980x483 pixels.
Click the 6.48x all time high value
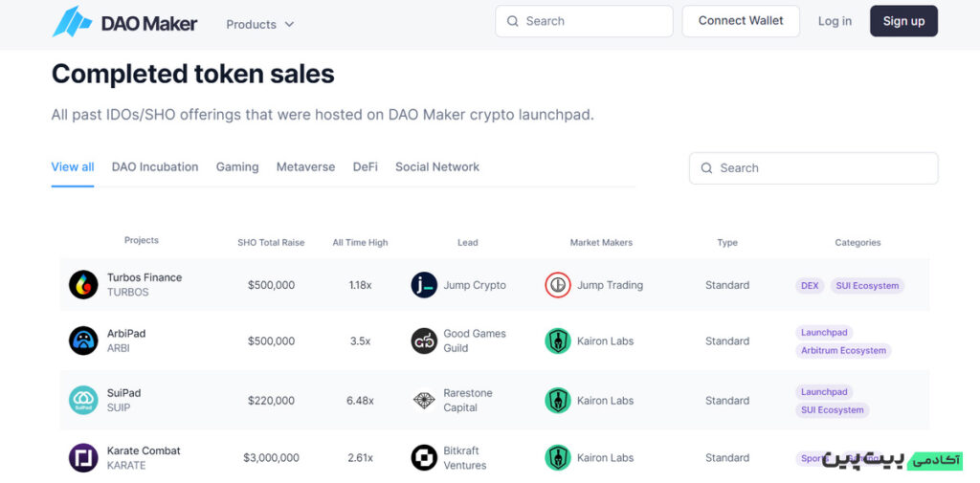[360, 401]
